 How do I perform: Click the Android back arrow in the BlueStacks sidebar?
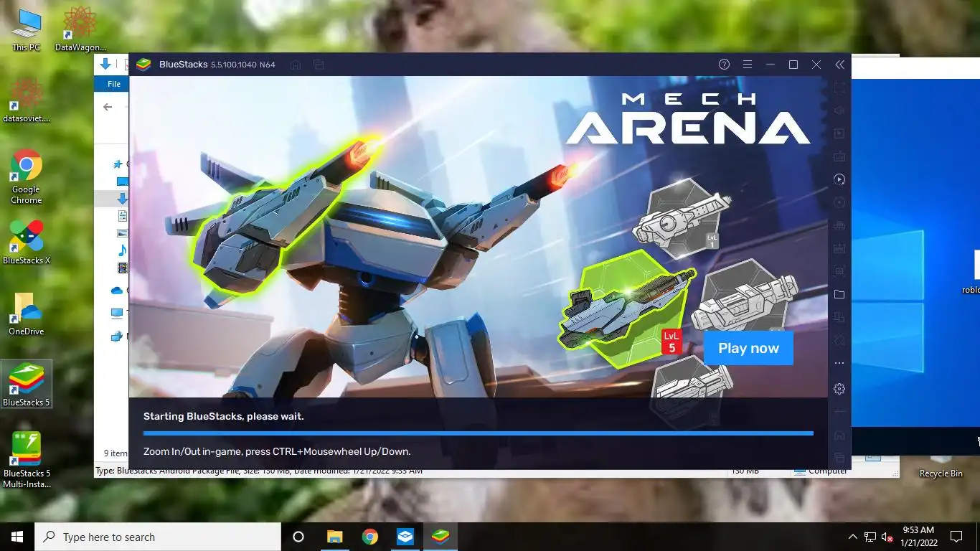(x=839, y=412)
